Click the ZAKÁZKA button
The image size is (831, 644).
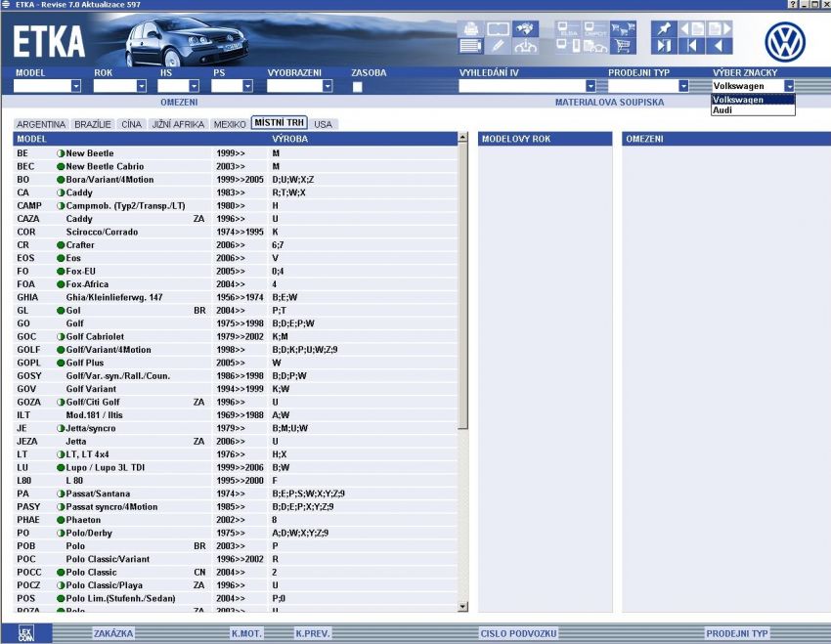pos(113,633)
